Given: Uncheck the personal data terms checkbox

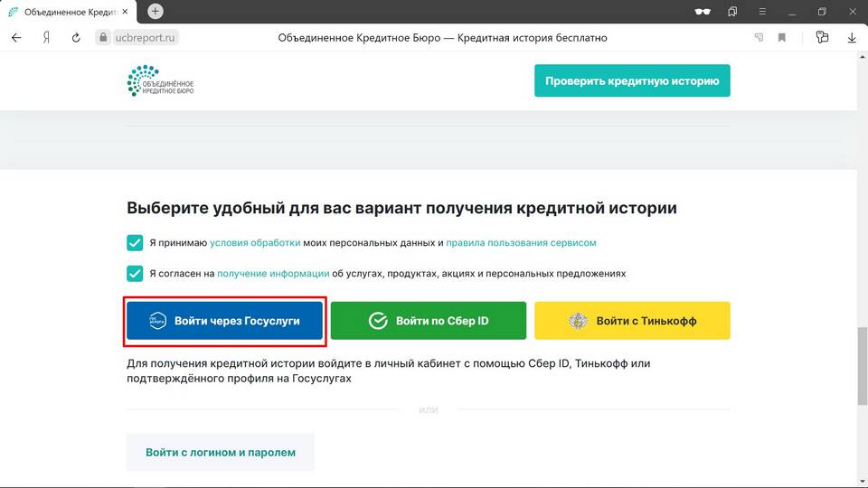Looking at the screenshot, I should (135, 243).
